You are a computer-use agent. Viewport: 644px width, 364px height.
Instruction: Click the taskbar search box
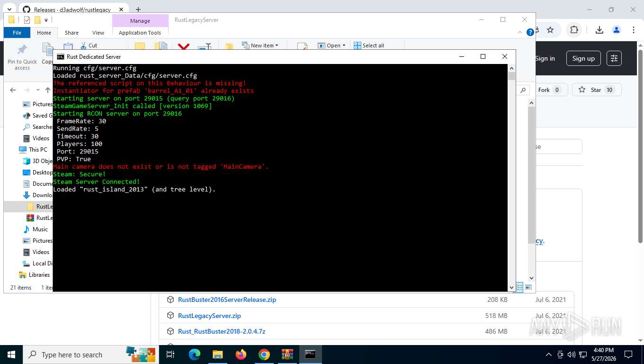pyautogui.click(x=91, y=355)
